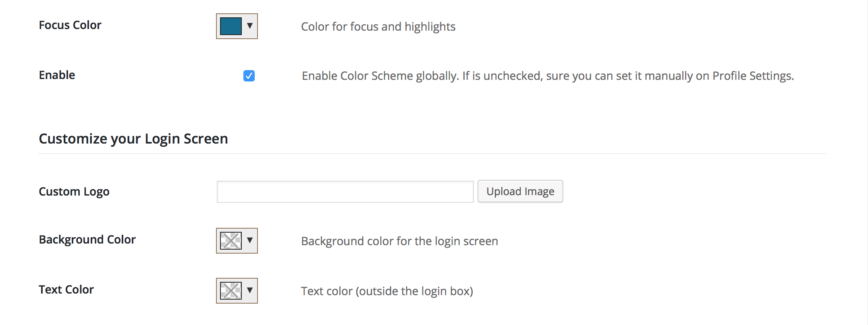
Task: Expand the Background Color dropdown arrow
Action: coord(250,240)
